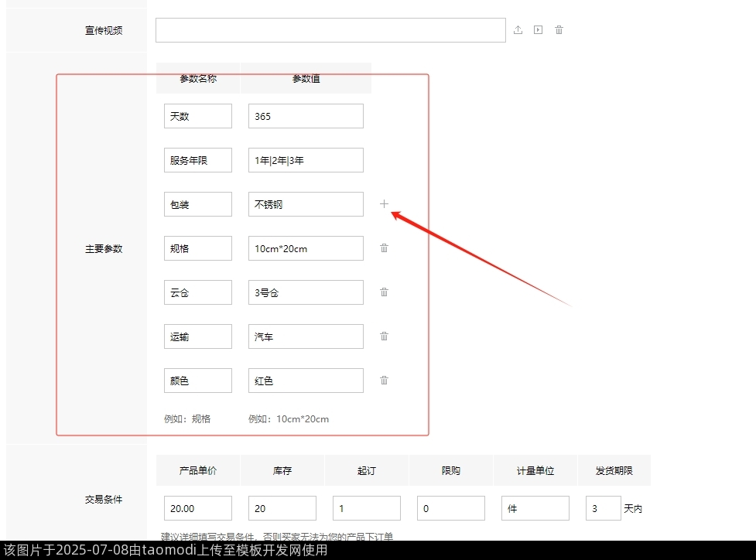The width and height of the screenshot is (756, 560).
Task: Click the play icon to preview the video
Action: tap(538, 29)
